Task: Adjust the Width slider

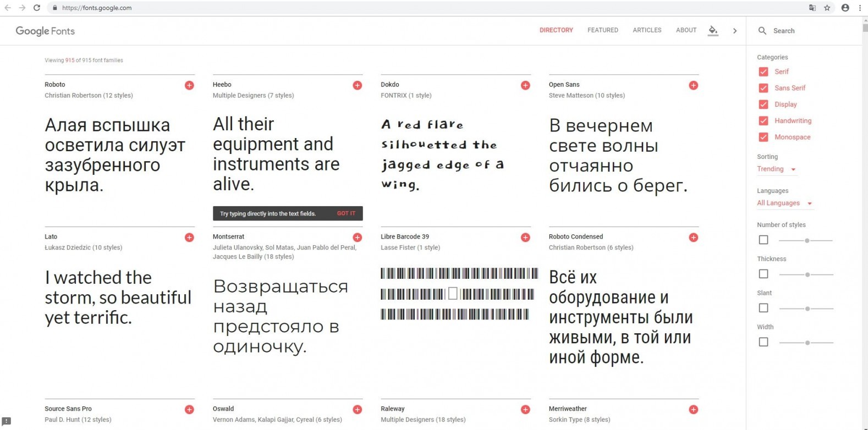Action: (x=806, y=343)
